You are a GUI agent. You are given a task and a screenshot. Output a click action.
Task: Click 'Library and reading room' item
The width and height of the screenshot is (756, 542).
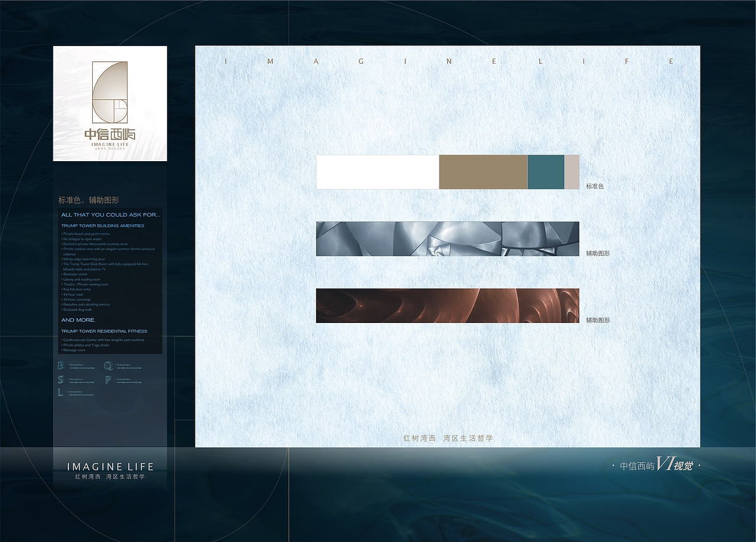[82, 279]
